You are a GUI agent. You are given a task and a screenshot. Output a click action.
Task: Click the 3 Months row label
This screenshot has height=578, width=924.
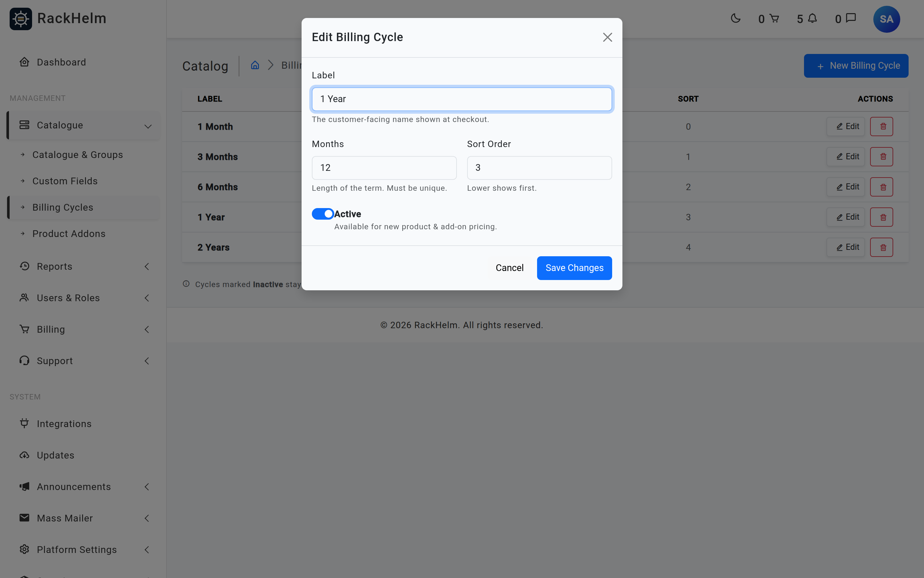tap(217, 157)
